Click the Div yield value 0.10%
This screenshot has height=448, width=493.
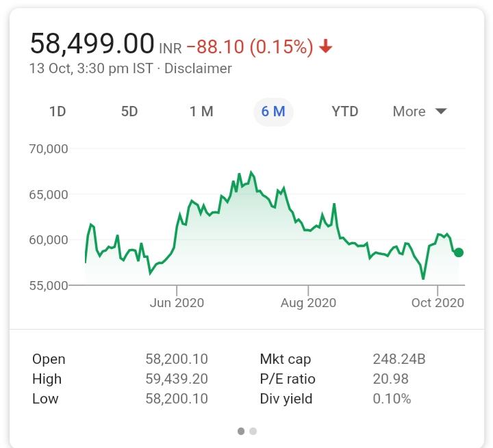point(392,399)
